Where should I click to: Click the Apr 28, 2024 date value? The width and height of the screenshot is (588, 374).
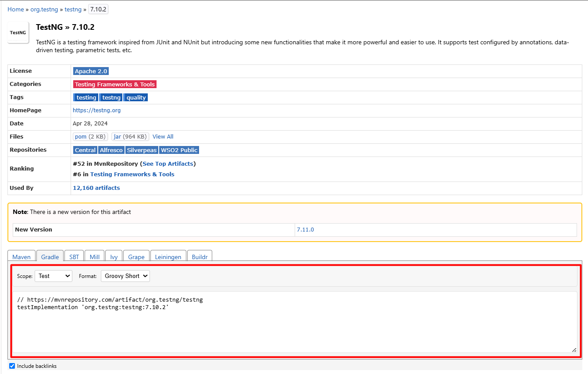point(90,124)
